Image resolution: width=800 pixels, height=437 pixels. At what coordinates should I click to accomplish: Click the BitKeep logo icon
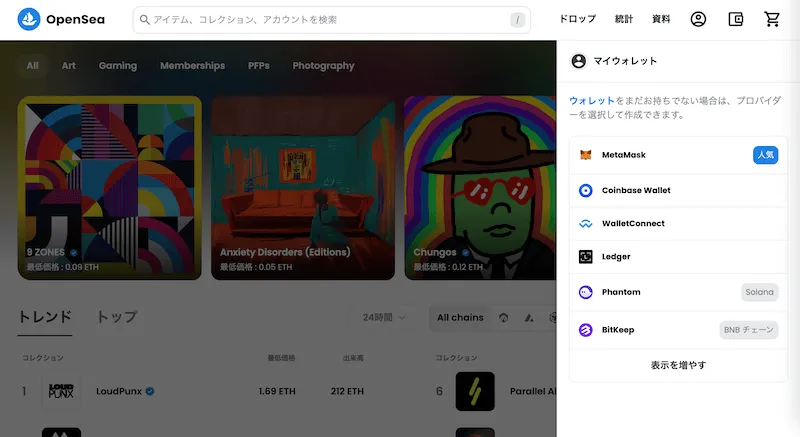pyautogui.click(x=586, y=330)
